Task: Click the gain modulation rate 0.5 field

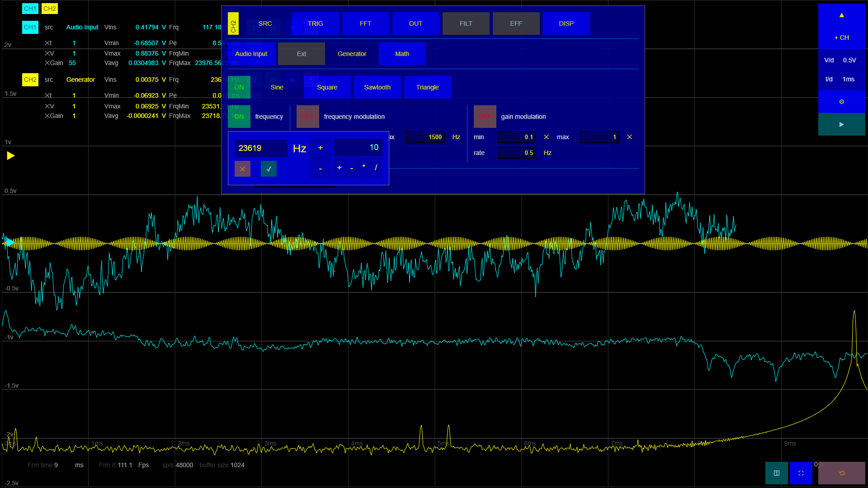Action: (516, 153)
